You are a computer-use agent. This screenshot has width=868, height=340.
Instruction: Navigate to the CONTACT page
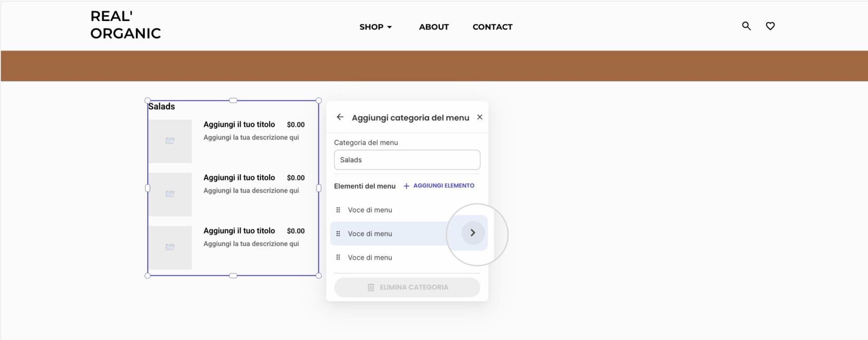[493, 27]
